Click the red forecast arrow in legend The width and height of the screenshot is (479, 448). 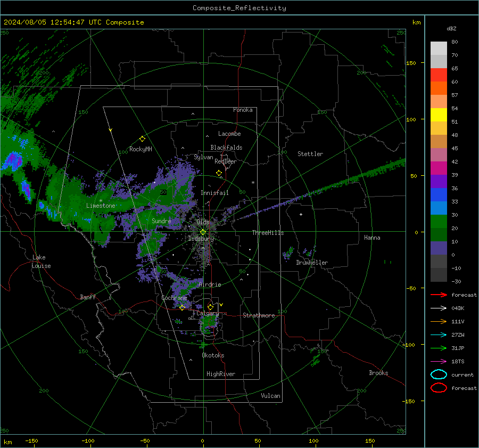(439, 295)
